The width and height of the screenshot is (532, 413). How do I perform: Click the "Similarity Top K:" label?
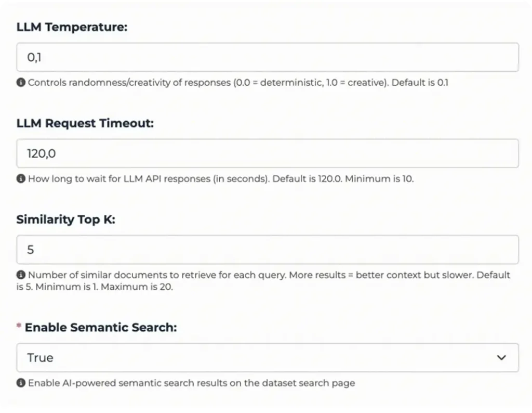point(66,220)
